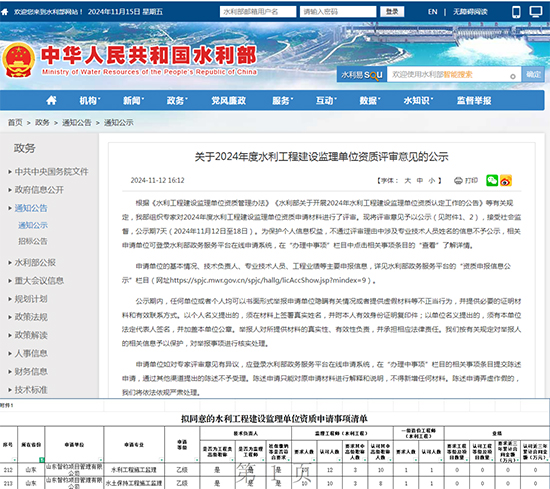This screenshot has width=550, height=489.
Task: Click the home icon in top bar
Action: click(x=5, y=12)
